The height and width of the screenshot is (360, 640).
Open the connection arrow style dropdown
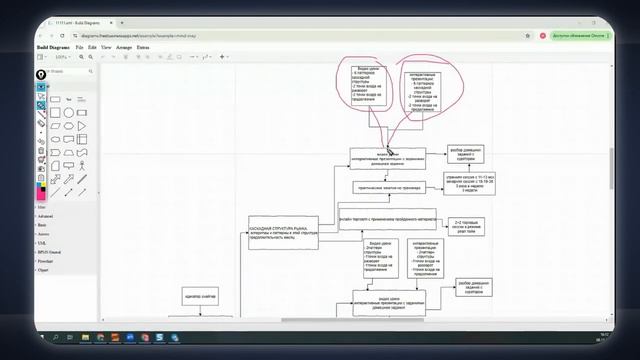pos(193,57)
